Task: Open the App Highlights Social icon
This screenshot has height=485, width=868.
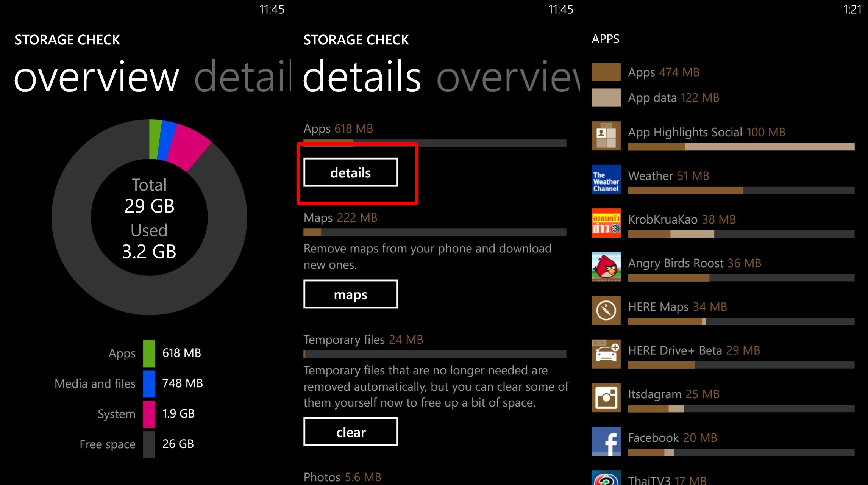Action: [x=606, y=136]
